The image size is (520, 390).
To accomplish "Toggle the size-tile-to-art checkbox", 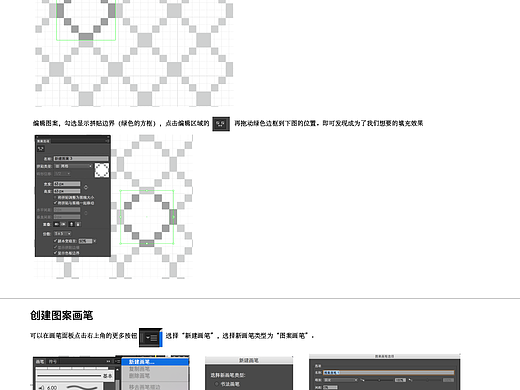I will (x=55, y=198).
